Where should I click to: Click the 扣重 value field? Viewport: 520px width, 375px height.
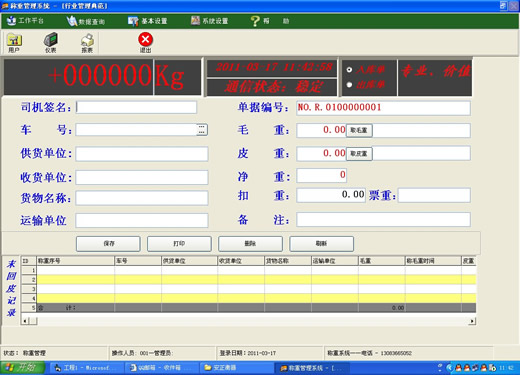pyautogui.click(x=331, y=195)
